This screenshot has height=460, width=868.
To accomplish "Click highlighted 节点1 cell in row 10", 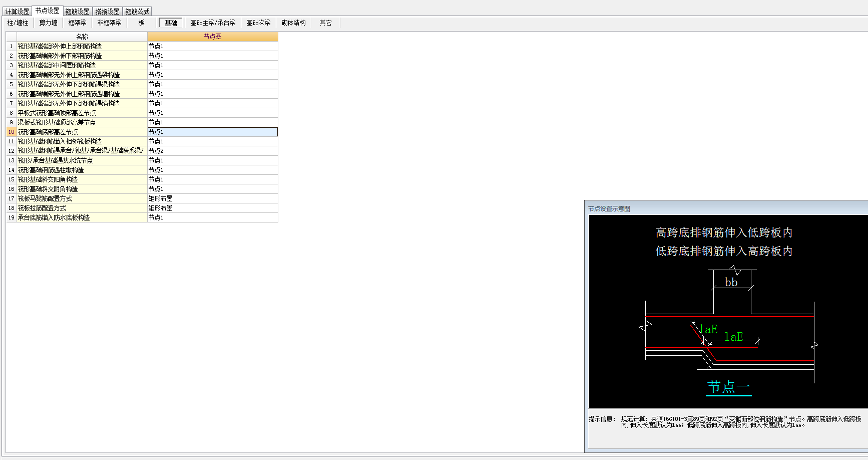I will (x=212, y=132).
